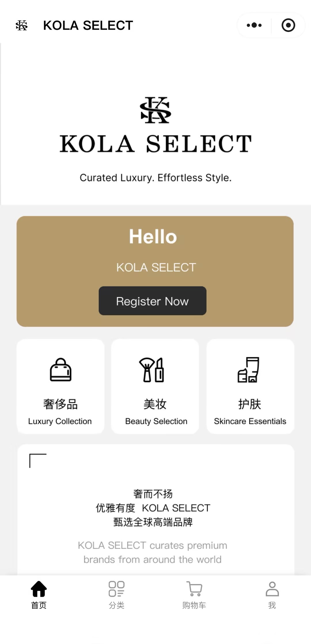Screen dimensions: 311x644
Task: Tap the KOLA SELECT wordmark banner
Action: [155, 144]
